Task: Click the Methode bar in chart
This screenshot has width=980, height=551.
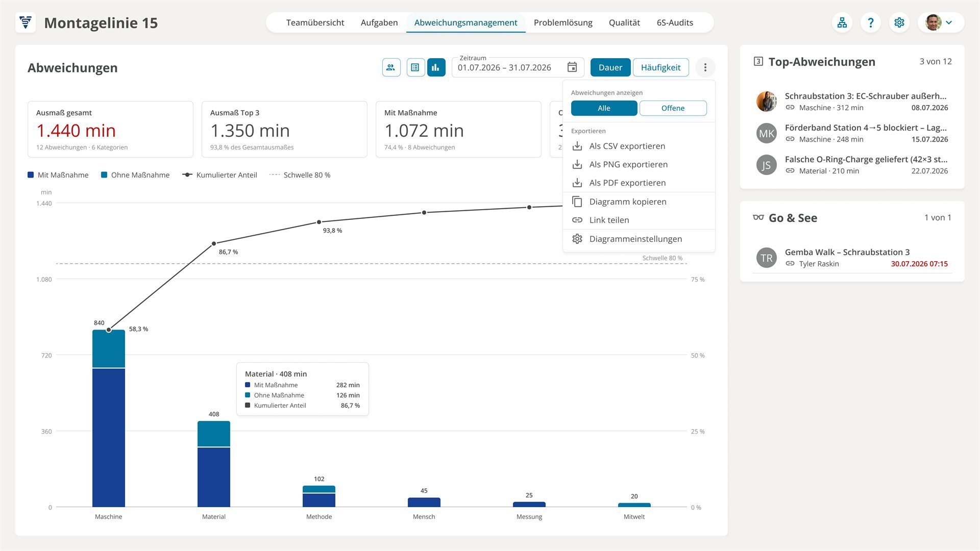Action: [319, 496]
